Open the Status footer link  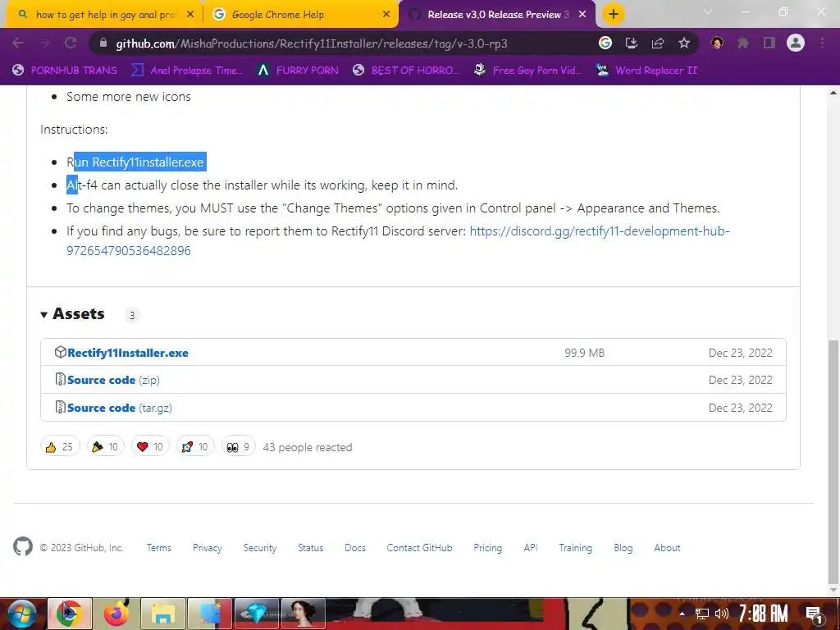[x=311, y=548]
